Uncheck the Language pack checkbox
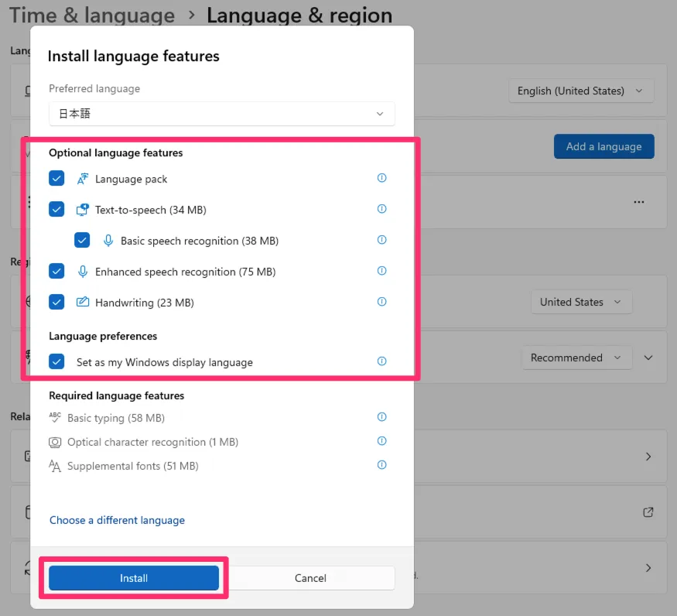677x616 pixels. pyautogui.click(x=56, y=179)
